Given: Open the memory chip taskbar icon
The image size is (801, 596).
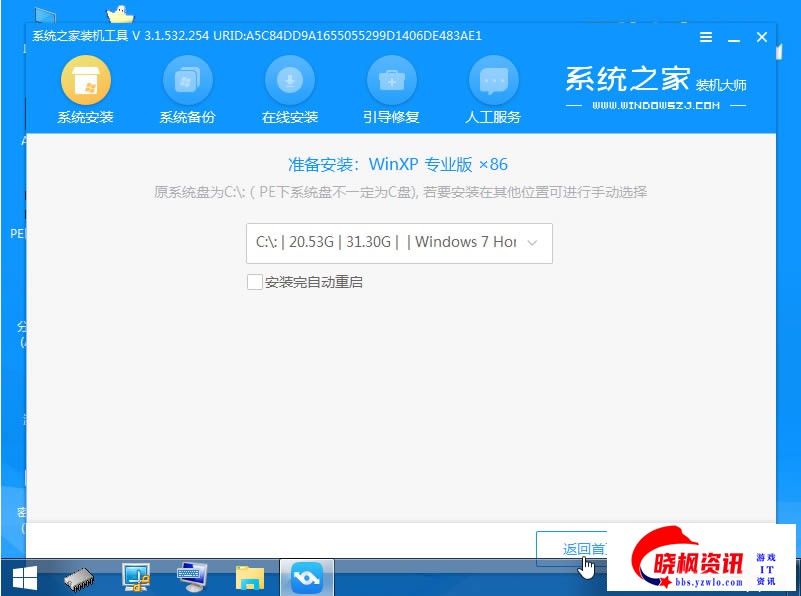Looking at the screenshot, I should pos(79,577).
